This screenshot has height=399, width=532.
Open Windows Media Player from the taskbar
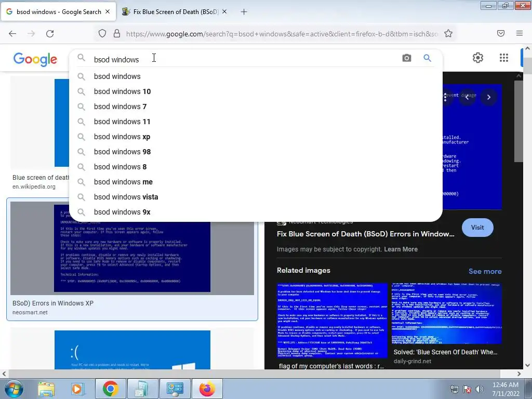tap(77, 389)
